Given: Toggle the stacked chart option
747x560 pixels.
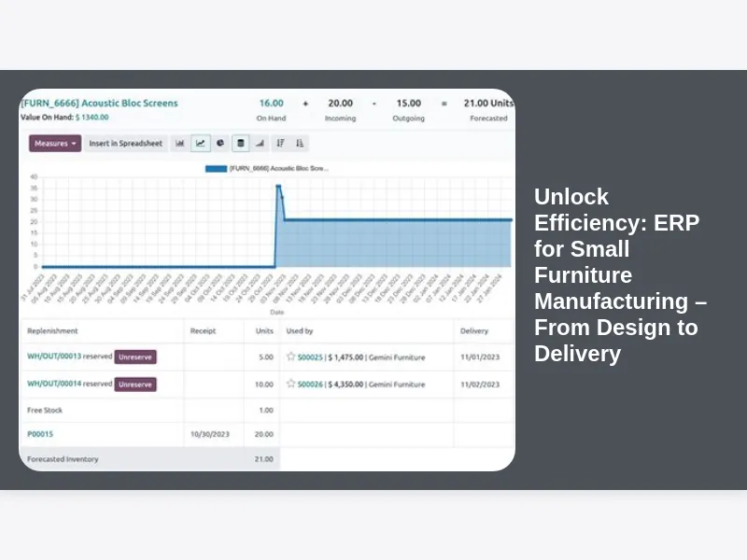Looking at the screenshot, I should click(x=241, y=144).
